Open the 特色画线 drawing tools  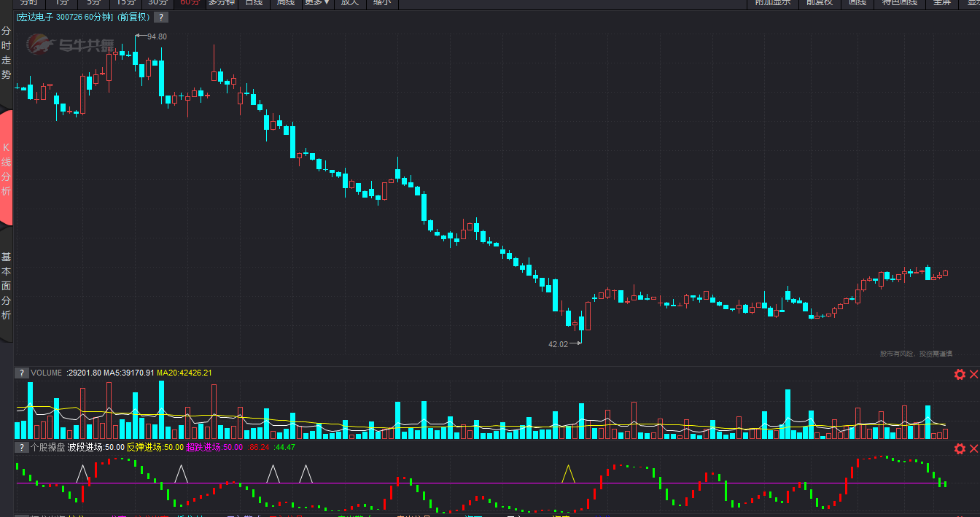tap(900, 3)
